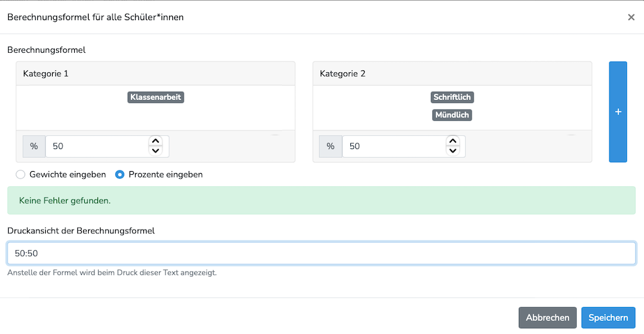Select the Mündlich tag in Kategorie 2
This screenshot has height=334, width=644.
pos(452,115)
